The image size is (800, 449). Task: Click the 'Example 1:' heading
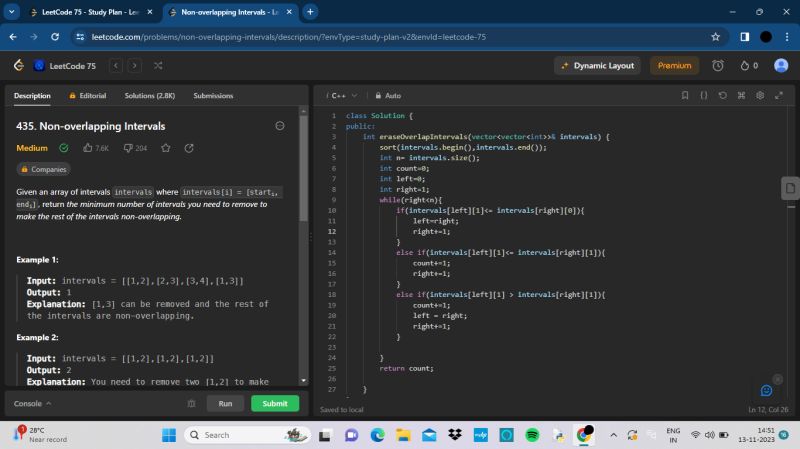pyautogui.click(x=37, y=260)
